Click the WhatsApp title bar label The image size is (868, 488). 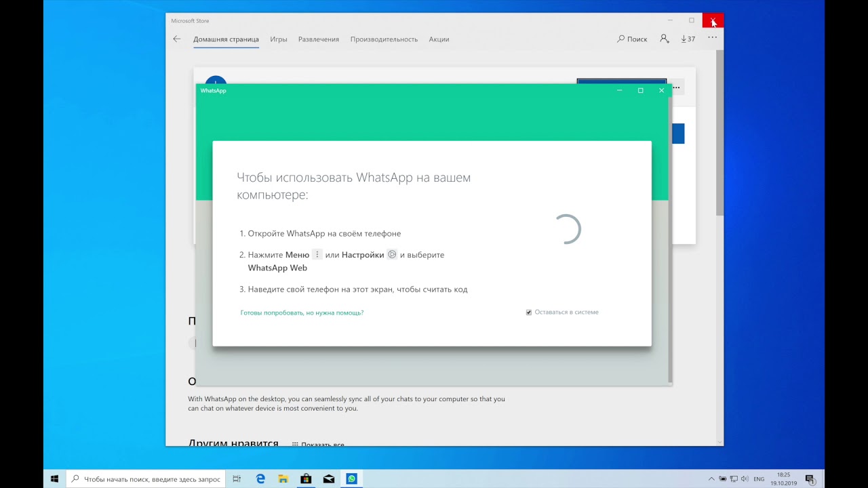pos(213,90)
